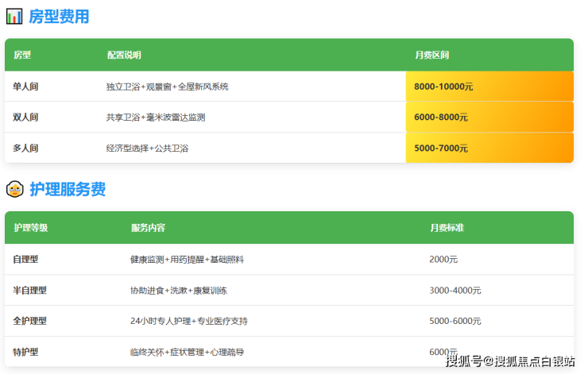Click the 护理等级 column header
Viewport: 588px width, 374px height.
(31, 228)
